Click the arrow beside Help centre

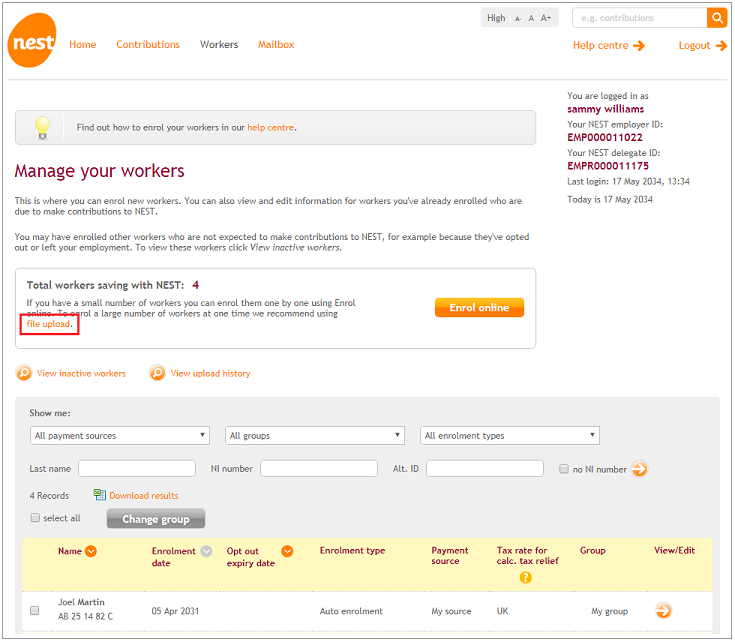pos(639,45)
